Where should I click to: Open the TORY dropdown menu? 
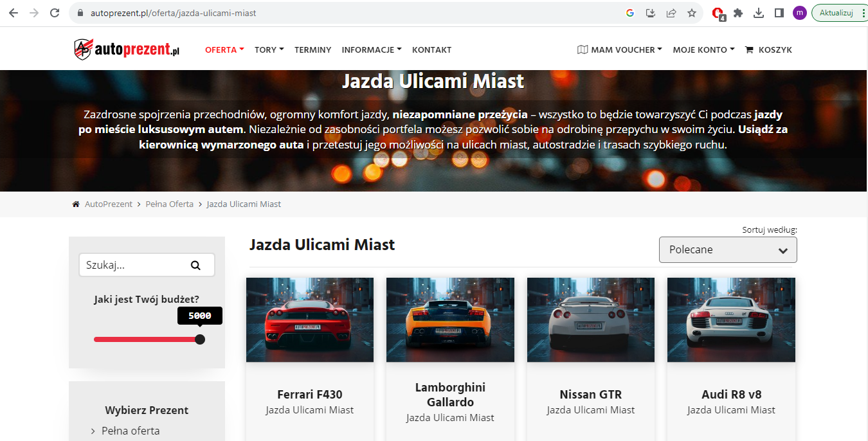269,50
